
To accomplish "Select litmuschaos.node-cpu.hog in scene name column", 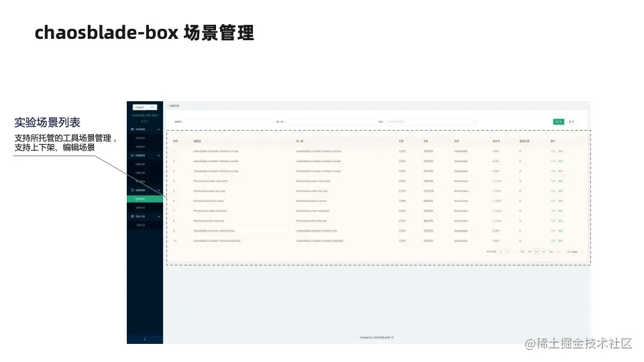I will 209,191.
